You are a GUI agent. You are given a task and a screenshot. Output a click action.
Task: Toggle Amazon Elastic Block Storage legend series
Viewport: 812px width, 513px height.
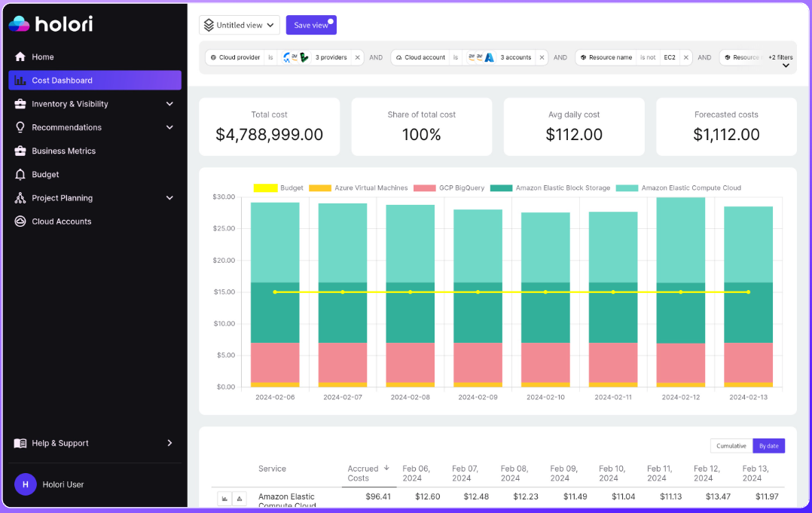[550, 188]
